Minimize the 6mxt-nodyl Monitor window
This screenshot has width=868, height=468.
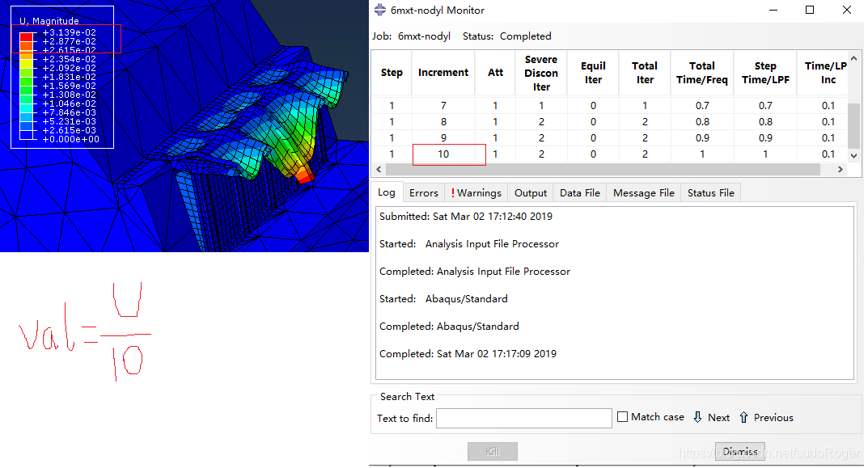coord(773,11)
